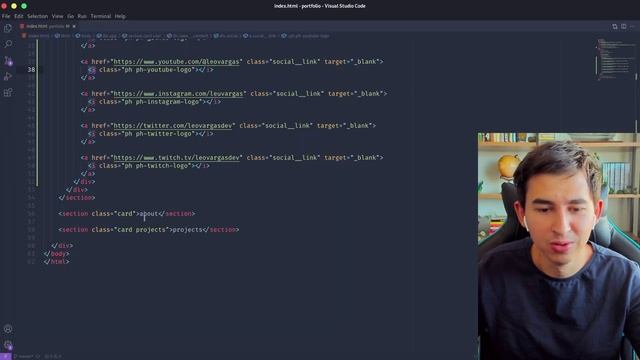Image resolution: width=640 pixels, height=360 pixels.
Task: Click the instagram.com/leovargas URL in code
Action: (178, 94)
